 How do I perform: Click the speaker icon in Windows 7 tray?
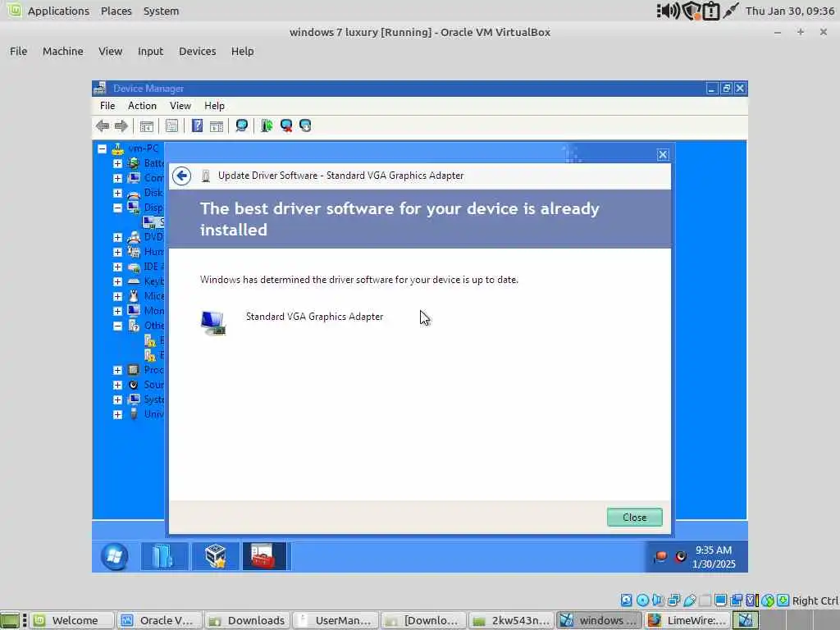point(681,557)
